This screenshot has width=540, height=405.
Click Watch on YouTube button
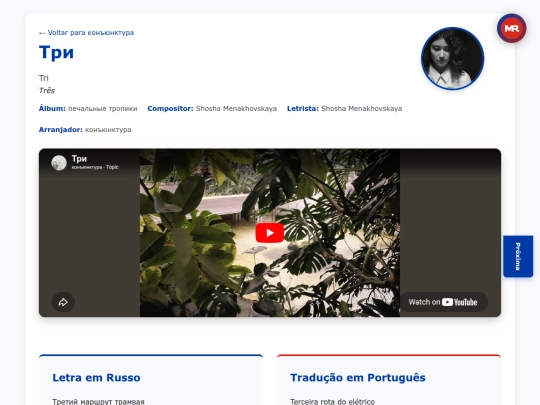444,302
